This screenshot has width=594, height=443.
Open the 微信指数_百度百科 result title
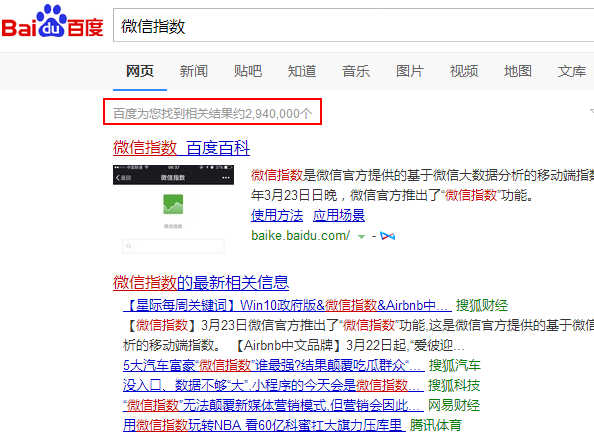tap(181, 148)
